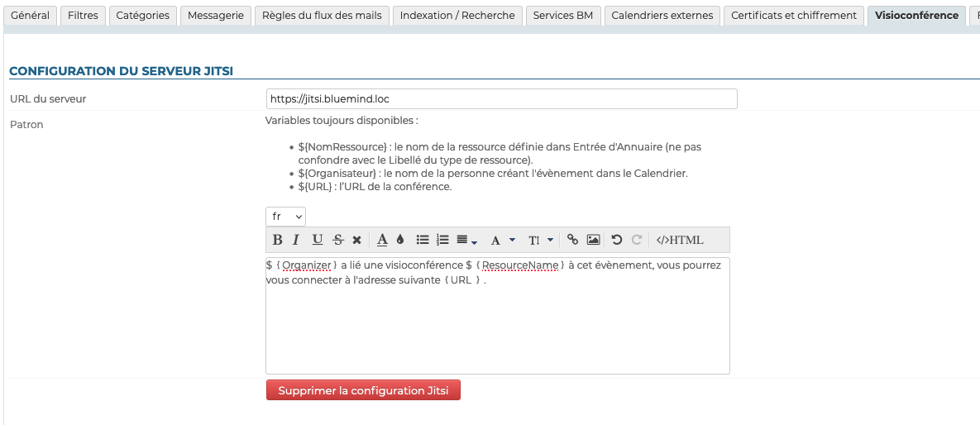The image size is (980, 425).
Task: Insert a bulleted list
Action: coord(423,240)
